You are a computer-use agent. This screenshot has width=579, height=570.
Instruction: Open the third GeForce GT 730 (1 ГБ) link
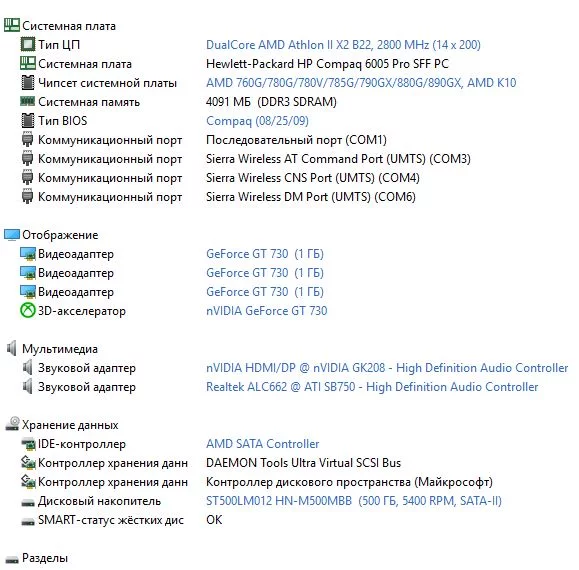265,292
